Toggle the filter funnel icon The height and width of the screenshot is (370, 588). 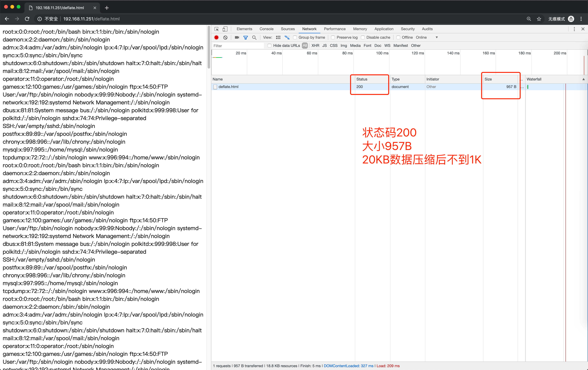tap(245, 37)
